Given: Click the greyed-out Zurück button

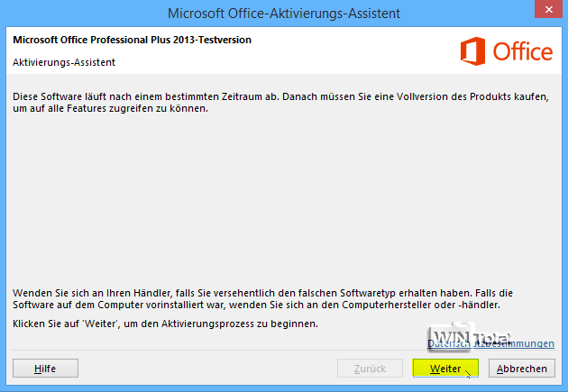Looking at the screenshot, I should 370,369.
